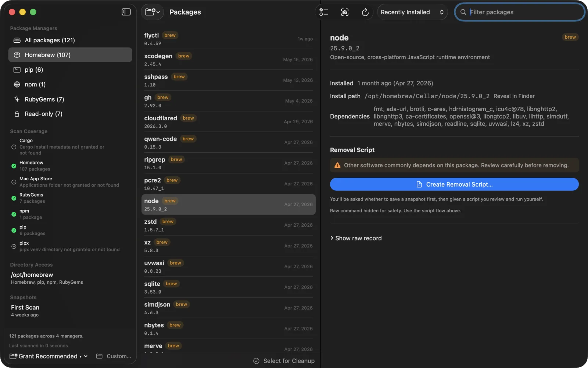
Task: Click Select for Cleanup button
Action: click(x=284, y=361)
